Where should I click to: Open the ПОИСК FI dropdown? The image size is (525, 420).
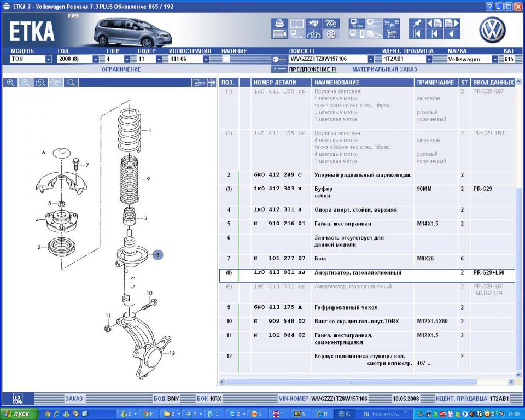(x=371, y=59)
